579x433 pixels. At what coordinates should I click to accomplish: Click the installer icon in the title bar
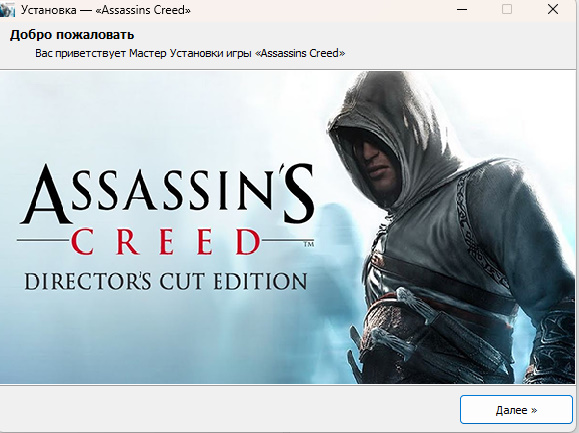coord(7,10)
